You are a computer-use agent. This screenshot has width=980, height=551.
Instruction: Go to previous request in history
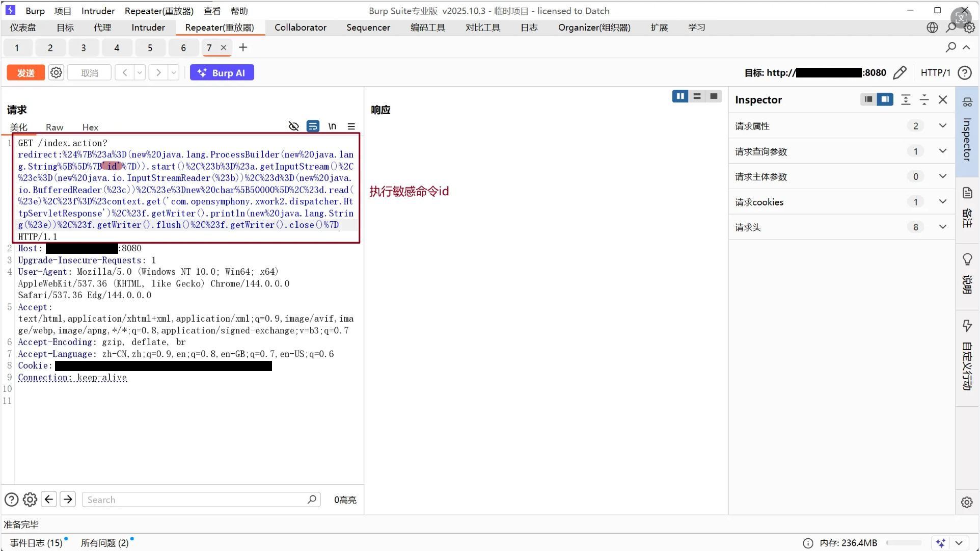[124, 73]
